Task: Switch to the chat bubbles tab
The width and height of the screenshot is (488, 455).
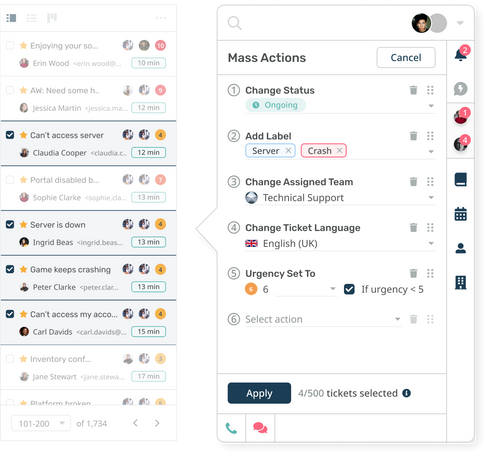Action: 260,428
